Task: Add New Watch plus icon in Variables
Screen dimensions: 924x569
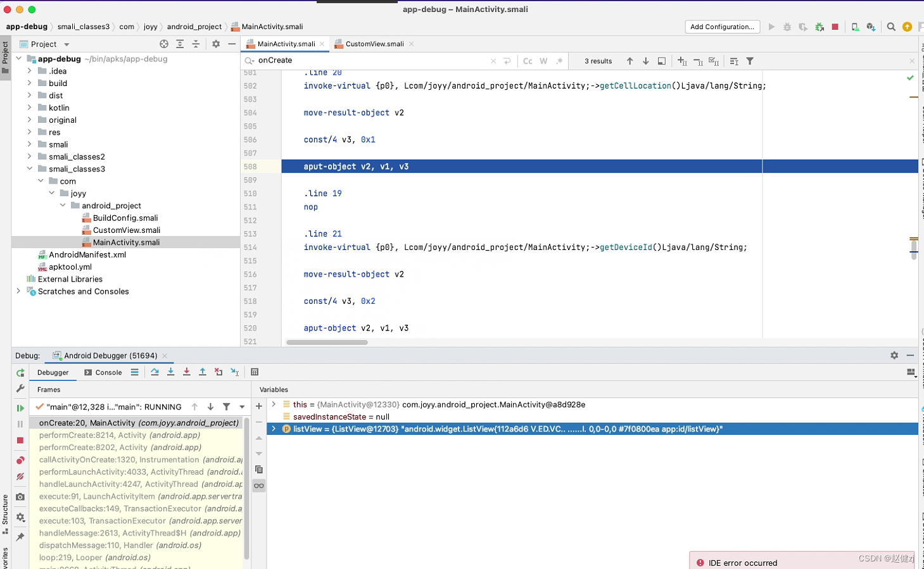Action: coord(258,406)
